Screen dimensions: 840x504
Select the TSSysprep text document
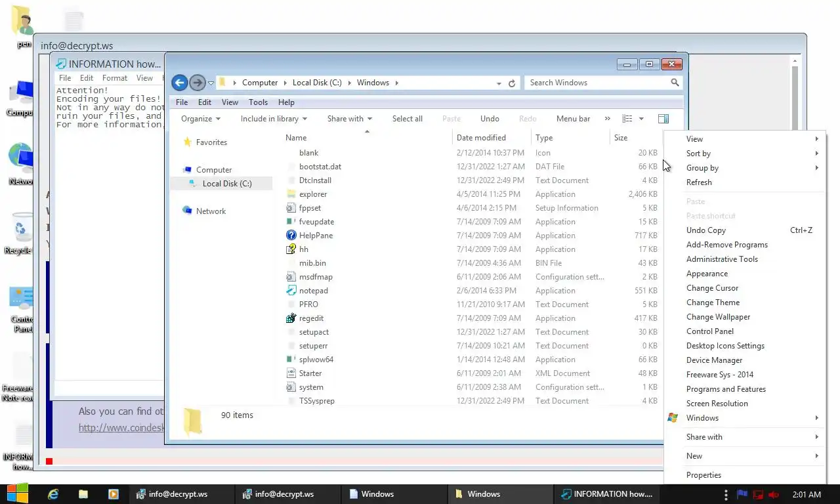[x=316, y=401]
